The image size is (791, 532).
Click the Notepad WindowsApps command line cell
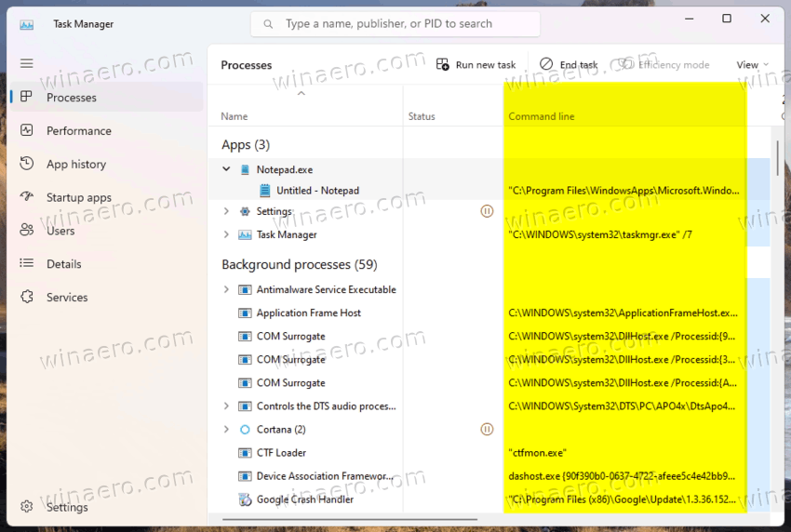pyautogui.click(x=624, y=191)
